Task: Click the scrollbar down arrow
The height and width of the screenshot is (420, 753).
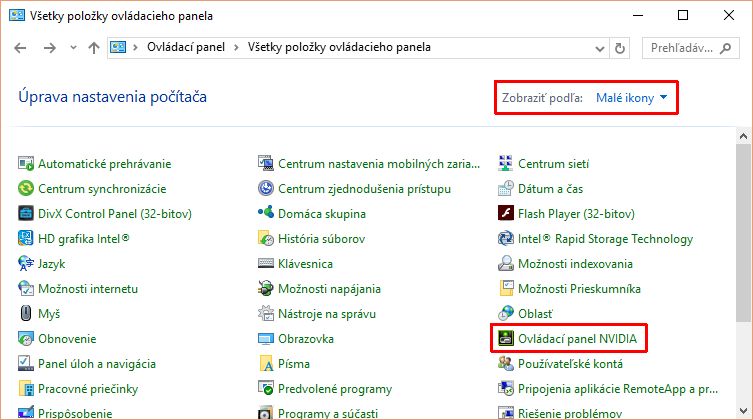Action: tap(743, 411)
